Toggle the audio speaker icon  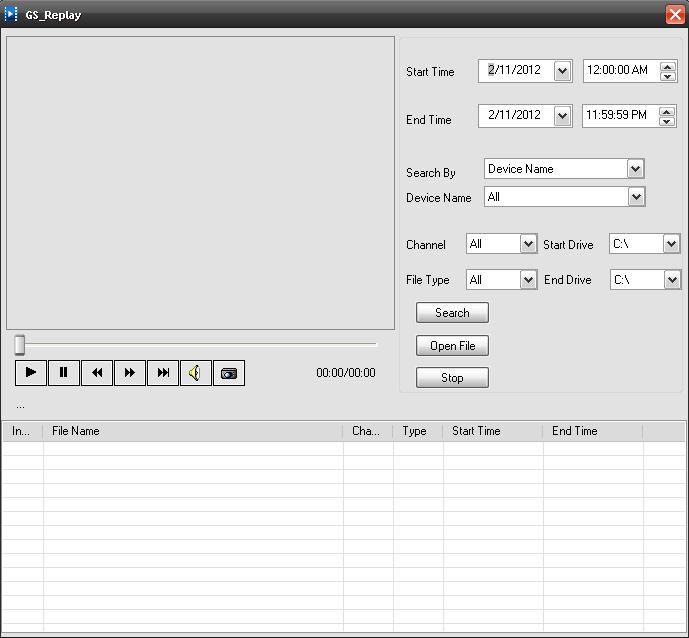pyautogui.click(x=195, y=373)
